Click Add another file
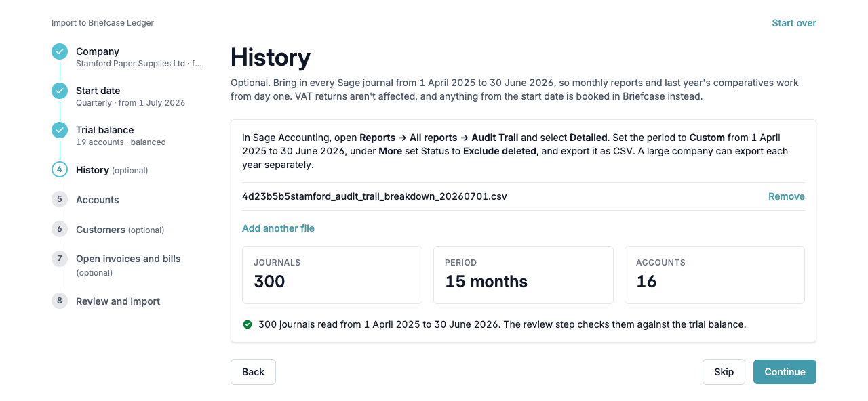The width and height of the screenshot is (868, 401). tap(278, 228)
